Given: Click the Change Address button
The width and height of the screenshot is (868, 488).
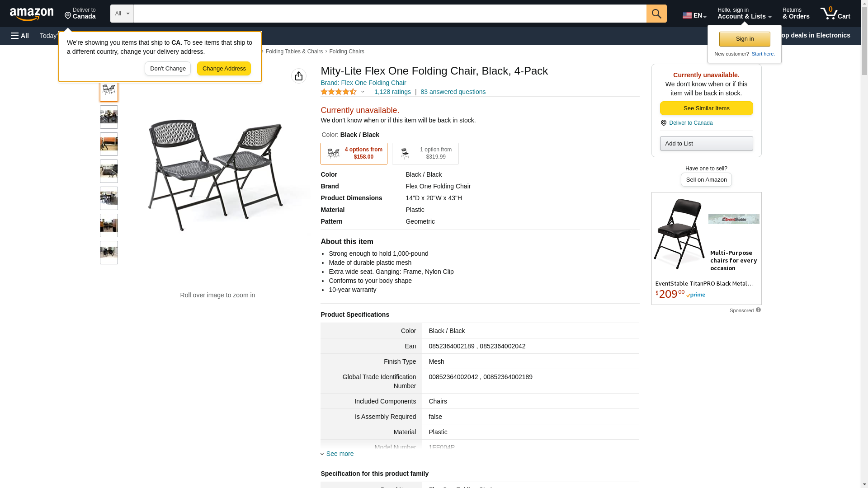Looking at the screenshot, I should (x=224, y=69).
